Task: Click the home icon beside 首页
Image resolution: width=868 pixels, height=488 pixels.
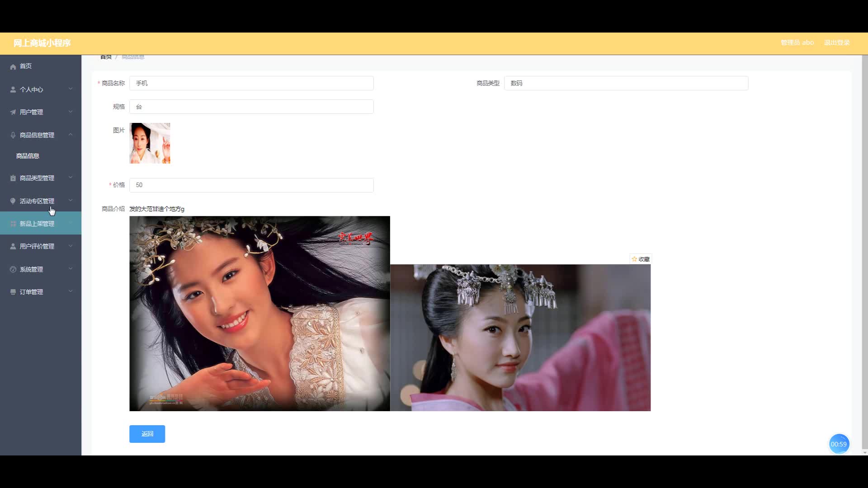Action: (13, 66)
